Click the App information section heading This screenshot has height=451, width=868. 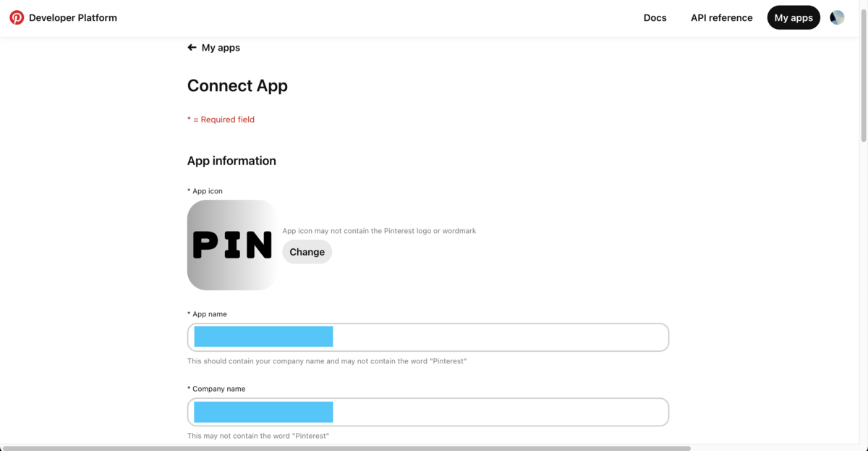(x=231, y=161)
